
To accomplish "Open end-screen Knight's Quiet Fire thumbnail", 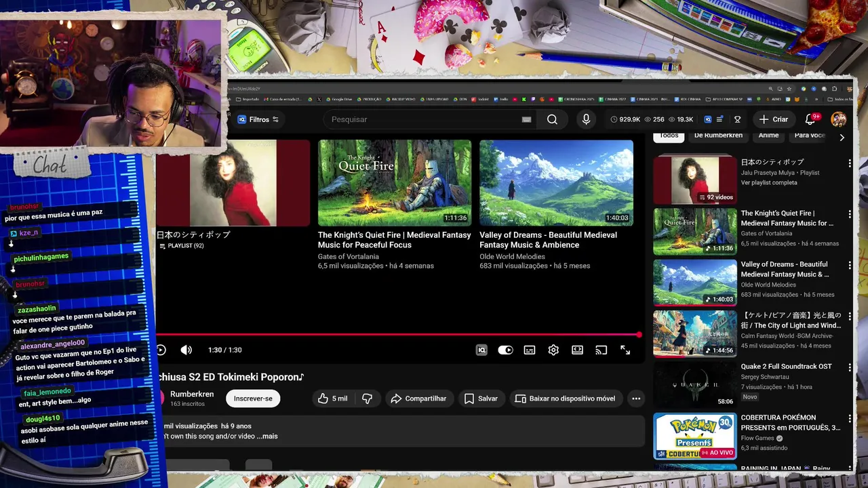I will 395,183.
